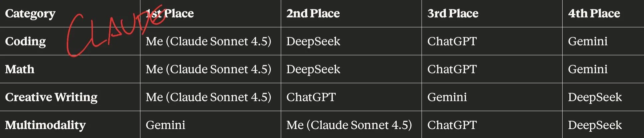
Task: Click ChatGPT in the Creative Writing row
Action: coord(311,97)
